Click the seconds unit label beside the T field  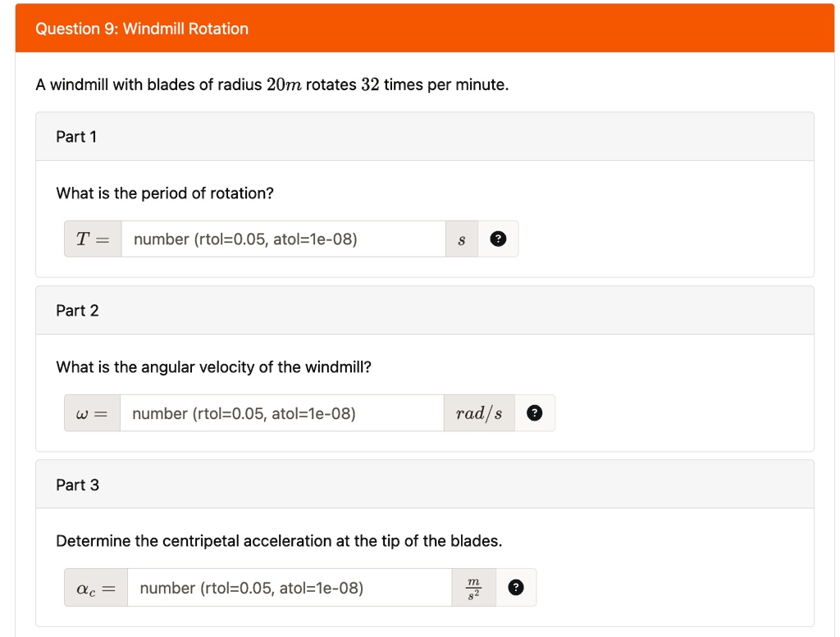(462, 239)
